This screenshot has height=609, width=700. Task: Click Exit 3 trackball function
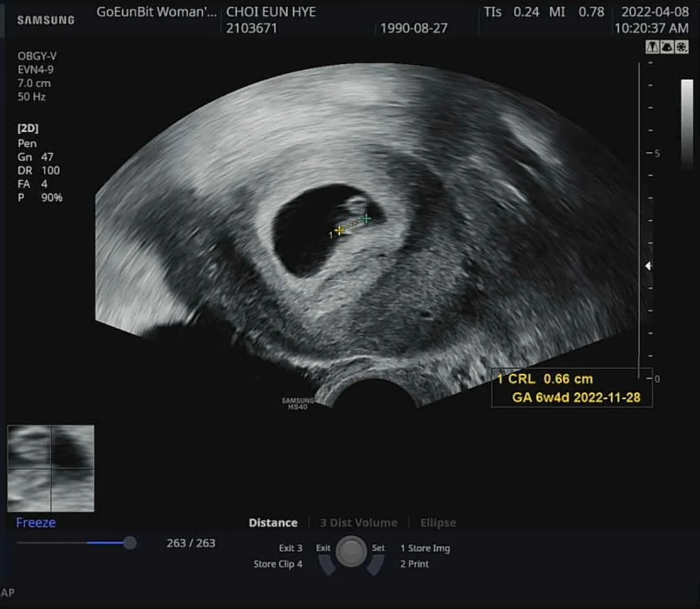click(x=290, y=548)
